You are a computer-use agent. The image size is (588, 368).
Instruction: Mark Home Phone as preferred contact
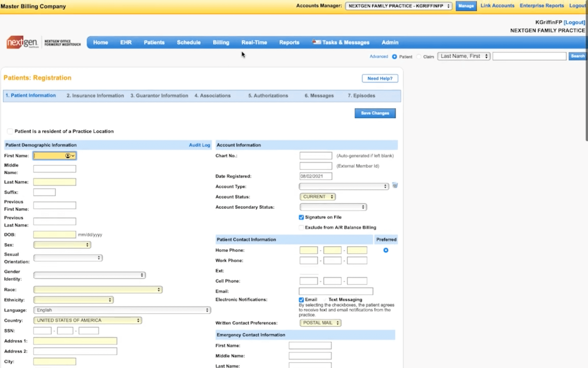tap(386, 250)
